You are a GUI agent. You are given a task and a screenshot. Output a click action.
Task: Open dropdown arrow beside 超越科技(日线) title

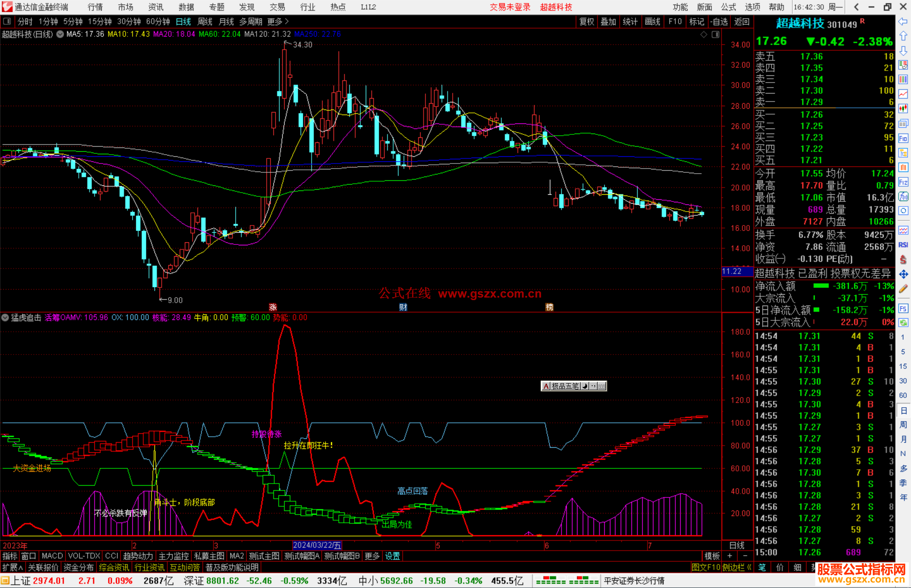click(60, 34)
